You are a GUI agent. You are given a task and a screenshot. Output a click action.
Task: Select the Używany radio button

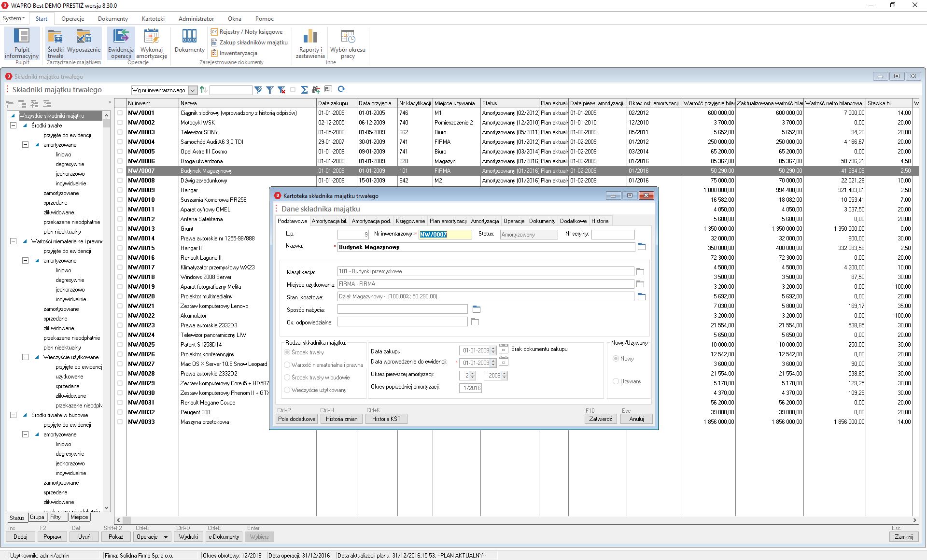616,381
